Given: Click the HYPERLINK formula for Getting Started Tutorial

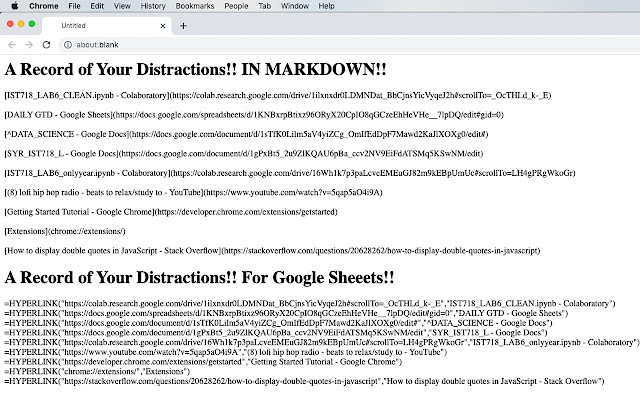Looking at the screenshot, I should [x=203, y=362].
